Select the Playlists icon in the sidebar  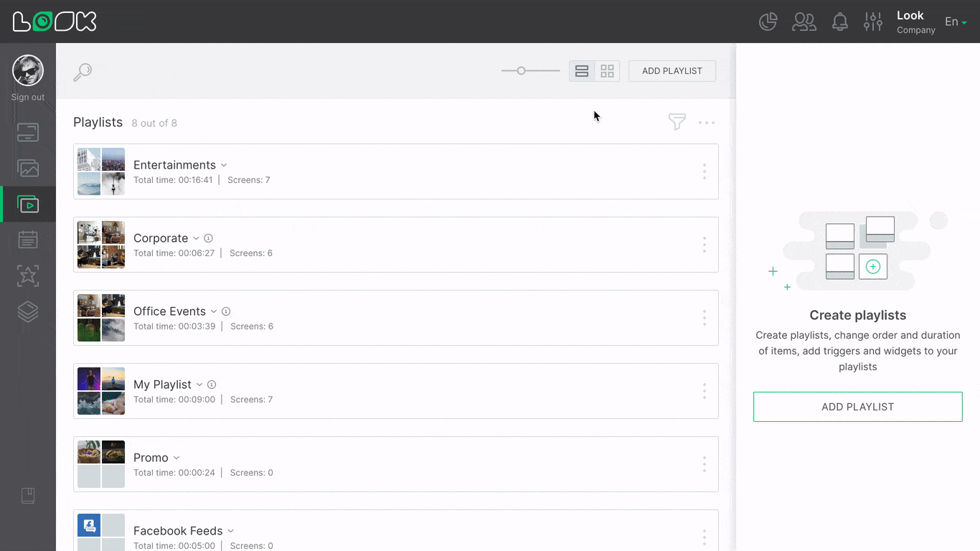pos(27,204)
